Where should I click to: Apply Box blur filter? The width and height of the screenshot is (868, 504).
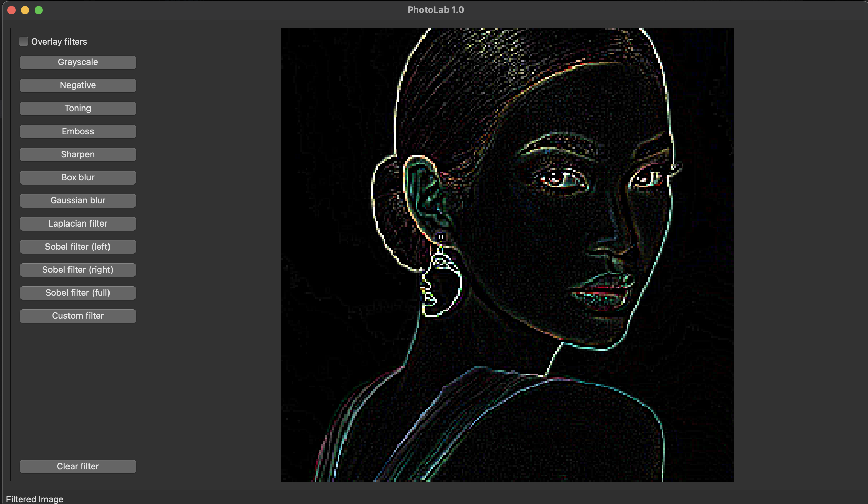78,178
